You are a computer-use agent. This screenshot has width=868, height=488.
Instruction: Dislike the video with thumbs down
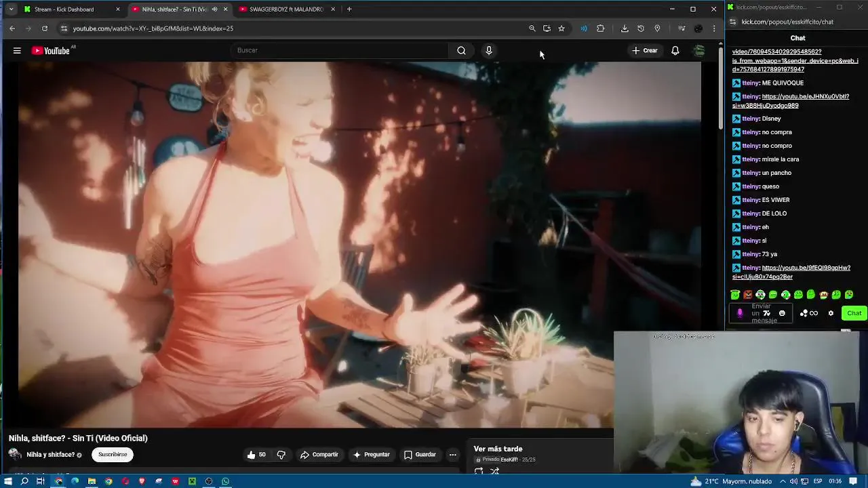click(281, 455)
